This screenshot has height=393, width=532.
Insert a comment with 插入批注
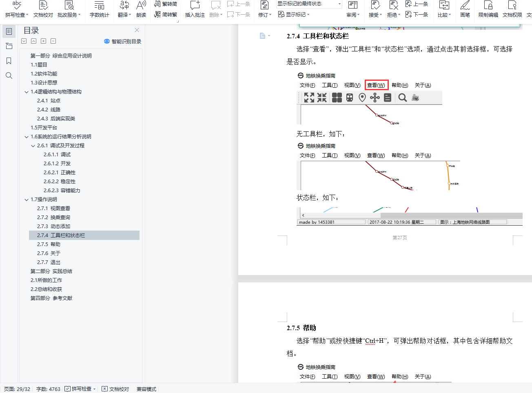pos(195,9)
